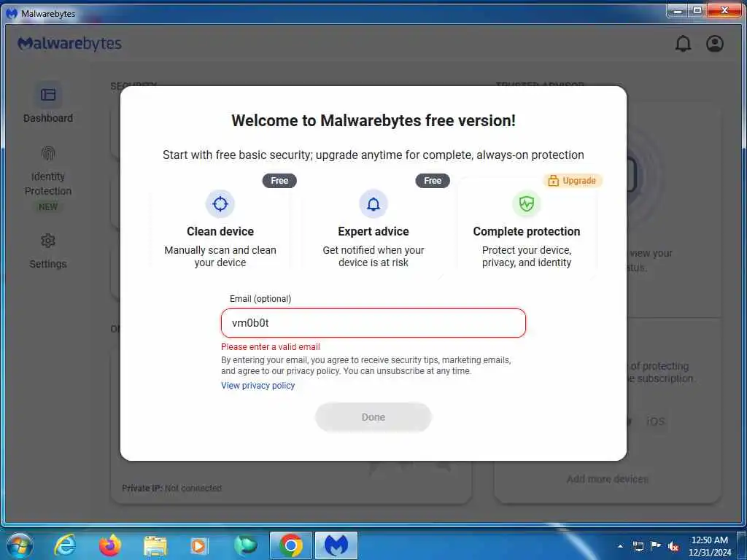The width and height of the screenshot is (747, 560).
Task: Launch Internet Explorer from taskbar
Action: [x=65, y=545]
